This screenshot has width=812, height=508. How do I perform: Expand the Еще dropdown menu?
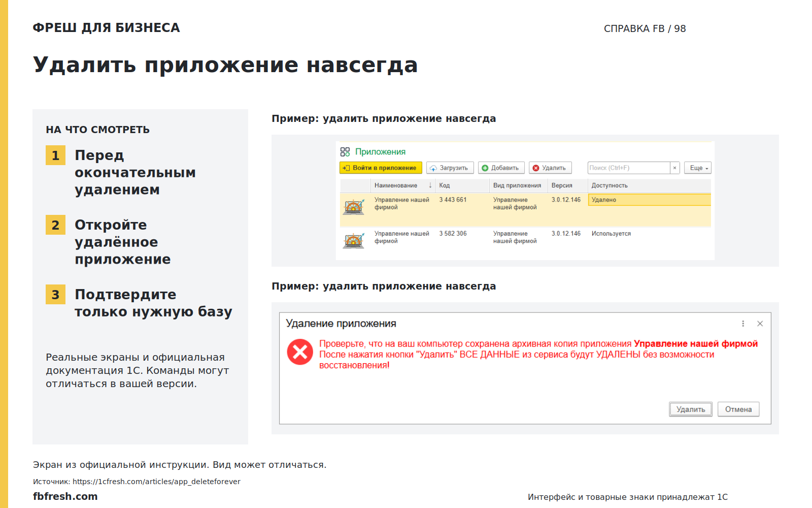[698, 168]
